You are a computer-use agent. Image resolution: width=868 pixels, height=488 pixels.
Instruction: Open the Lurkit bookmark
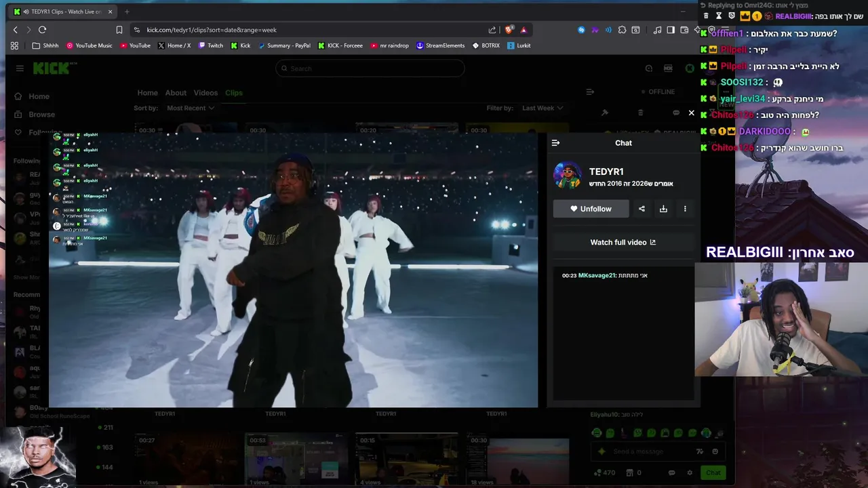click(519, 45)
